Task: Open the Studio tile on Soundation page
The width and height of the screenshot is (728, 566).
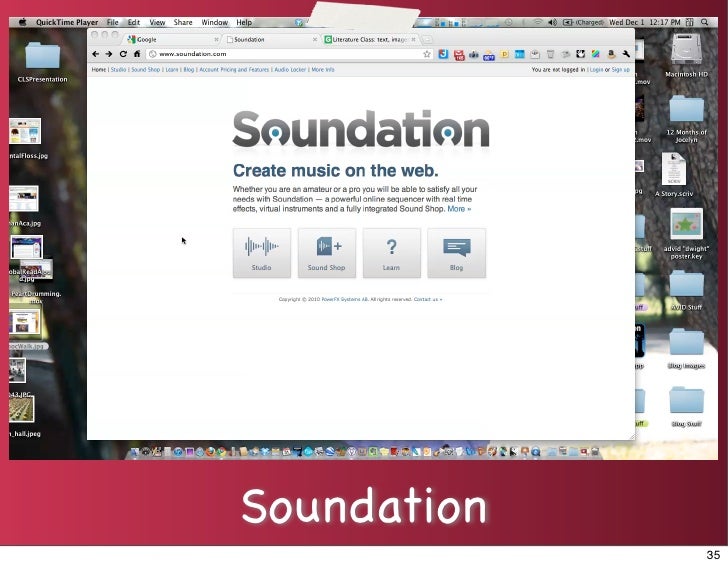Action: pos(262,253)
